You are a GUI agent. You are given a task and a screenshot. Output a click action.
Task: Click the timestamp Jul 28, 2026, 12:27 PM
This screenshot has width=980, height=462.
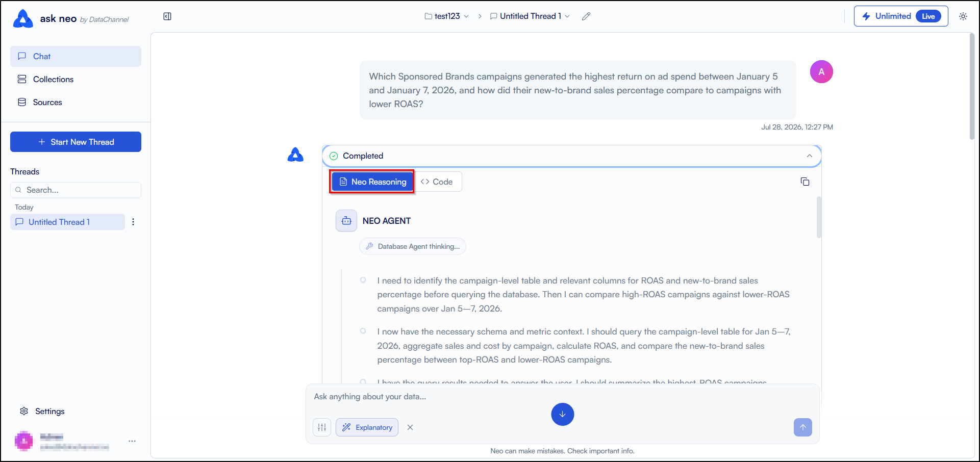tap(797, 127)
